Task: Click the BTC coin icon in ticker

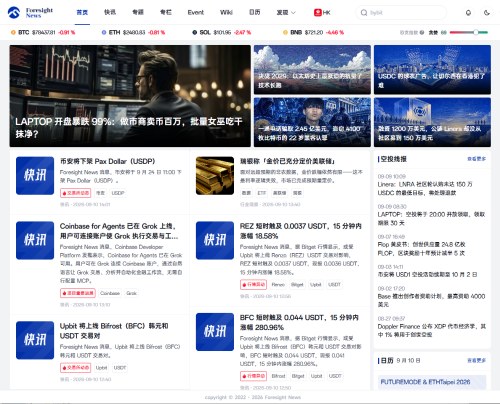Action: 13,32
